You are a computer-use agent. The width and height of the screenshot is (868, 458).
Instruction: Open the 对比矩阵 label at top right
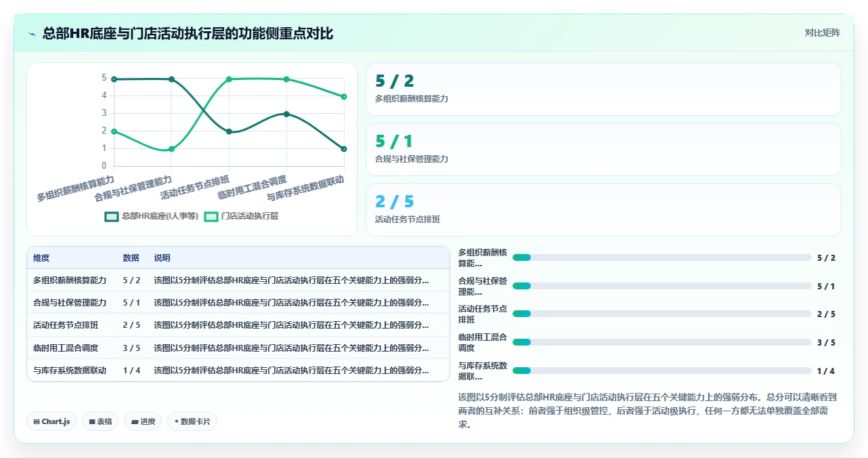(822, 33)
